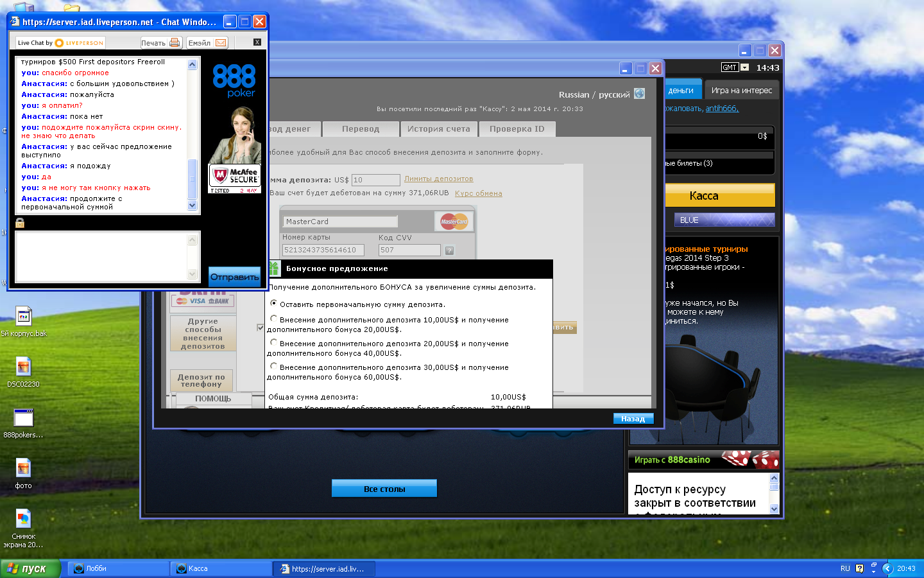
Task: Click Играть с 888casino banner
Action: [x=703, y=460]
